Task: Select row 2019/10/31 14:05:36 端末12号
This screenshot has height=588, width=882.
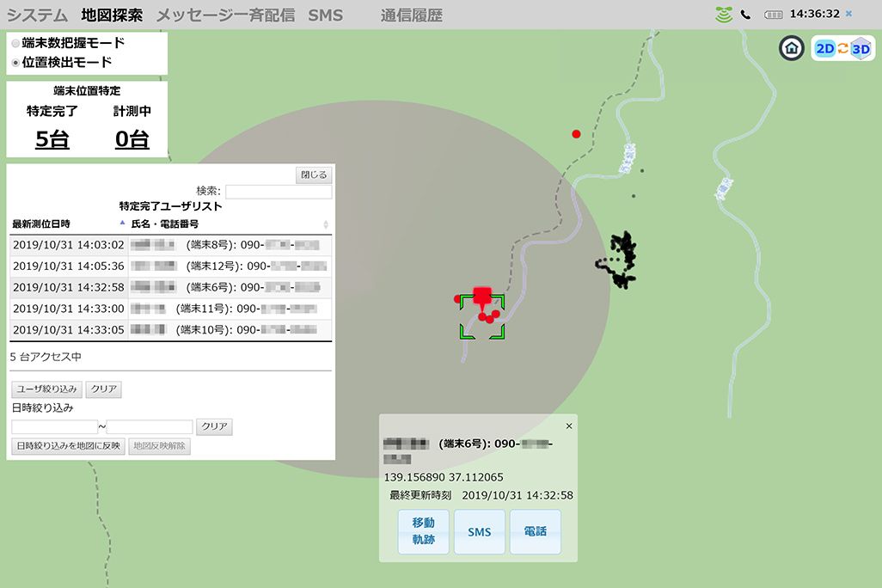Action: pyautogui.click(x=170, y=266)
